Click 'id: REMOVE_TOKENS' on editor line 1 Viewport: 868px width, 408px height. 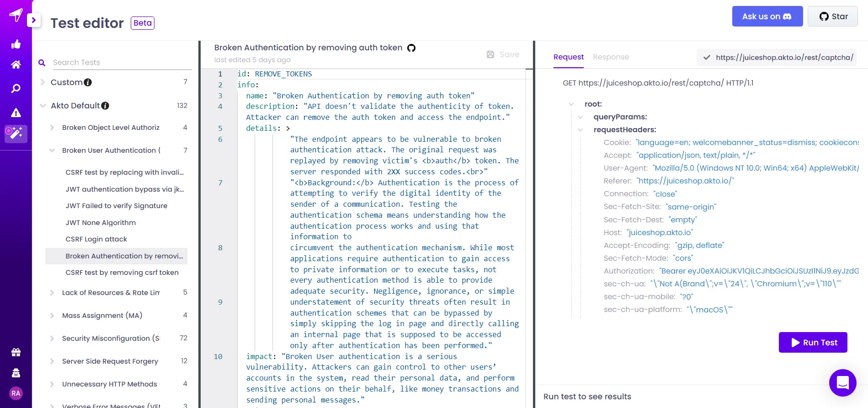(x=275, y=74)
